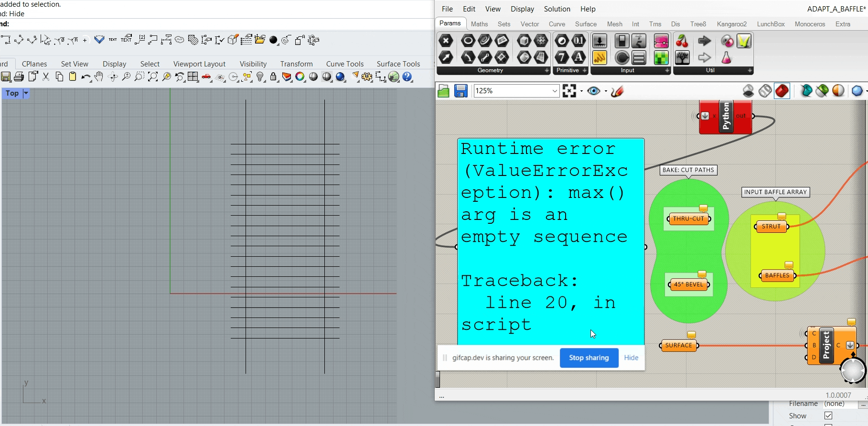Add a Number Slider input component
This screenshot has height=426, width=868.
(x=600, y=41)
